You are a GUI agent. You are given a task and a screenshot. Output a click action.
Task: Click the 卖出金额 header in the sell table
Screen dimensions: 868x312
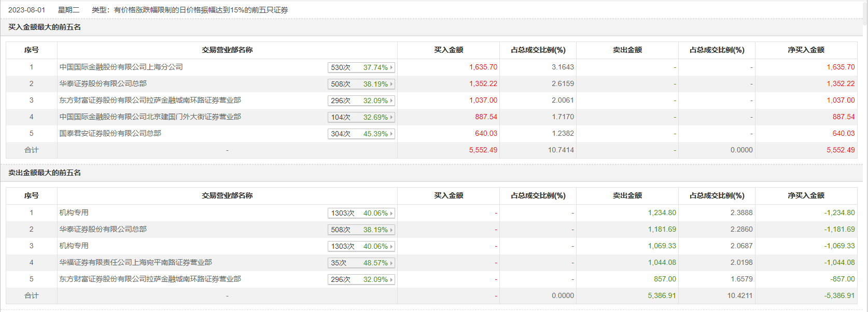click(627, 195)
